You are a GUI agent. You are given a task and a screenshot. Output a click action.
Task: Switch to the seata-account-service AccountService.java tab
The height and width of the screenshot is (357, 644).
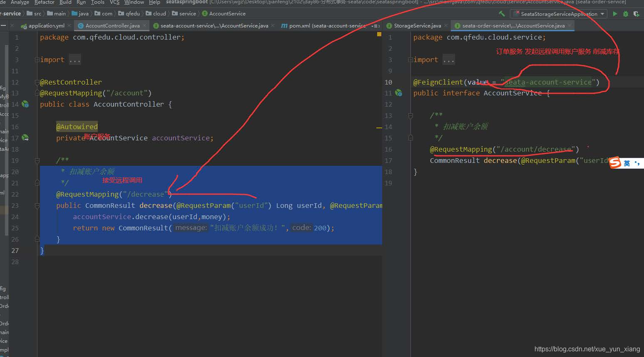[x=214, y=26]
